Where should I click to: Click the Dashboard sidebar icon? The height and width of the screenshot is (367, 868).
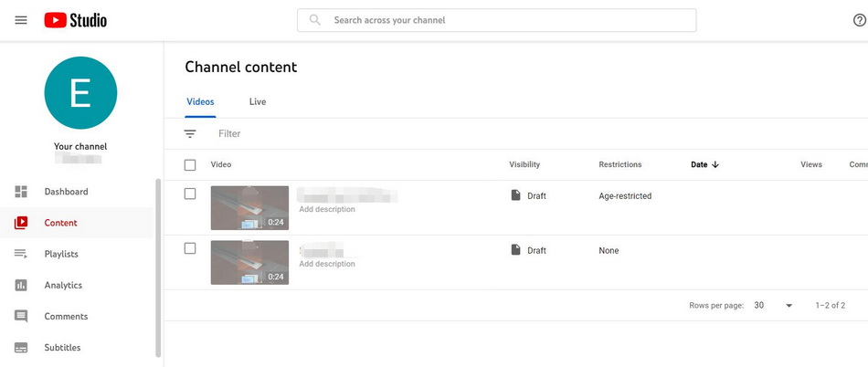[21, 192]
